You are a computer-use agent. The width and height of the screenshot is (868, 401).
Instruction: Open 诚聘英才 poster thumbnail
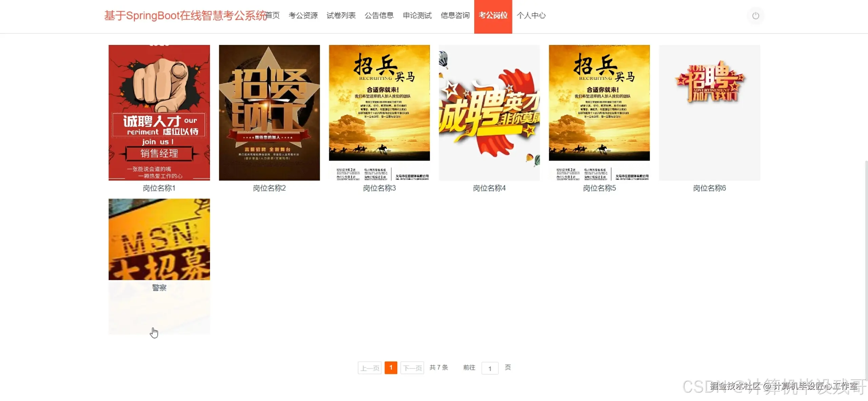(489, 112)
